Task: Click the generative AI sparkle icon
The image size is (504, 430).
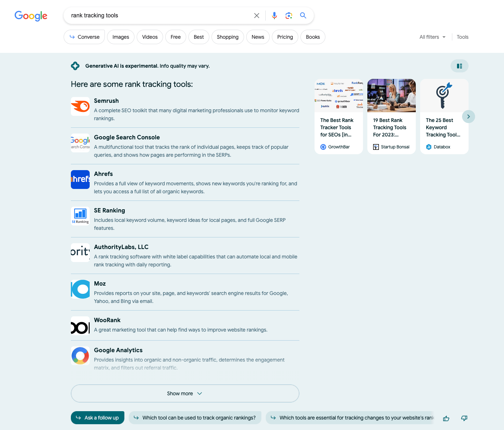Action: [75, 66]
